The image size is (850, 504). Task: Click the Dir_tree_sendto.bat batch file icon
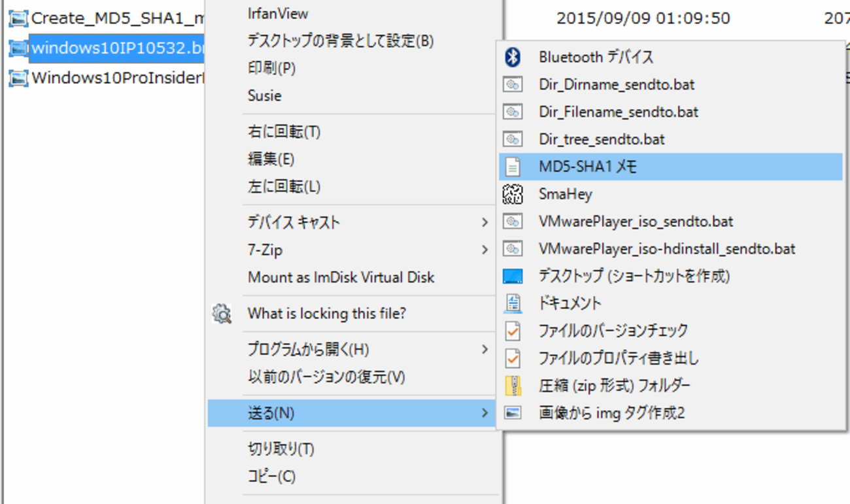point(513,140)
